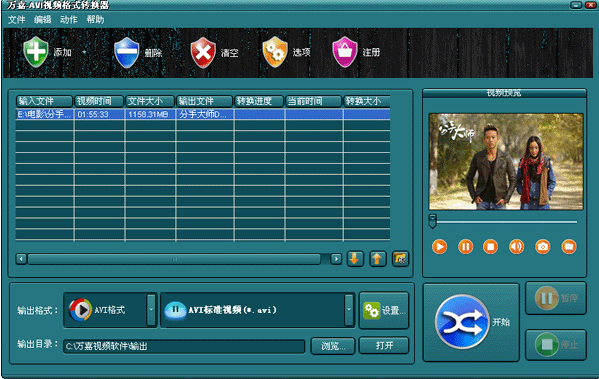Move the selected file down with the down-arrow icon
The height and width of the screenshot is (379, 599).
pos(355,259)
